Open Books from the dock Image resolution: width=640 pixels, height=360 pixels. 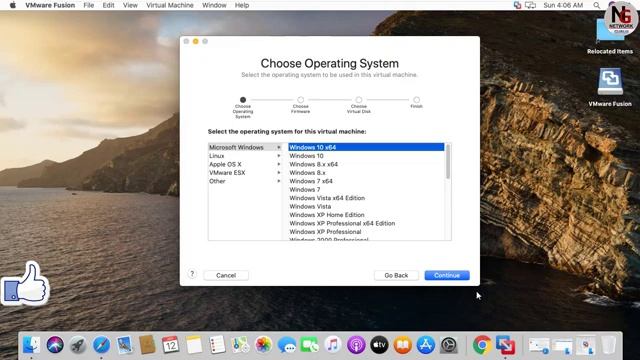tap(402, 345)
